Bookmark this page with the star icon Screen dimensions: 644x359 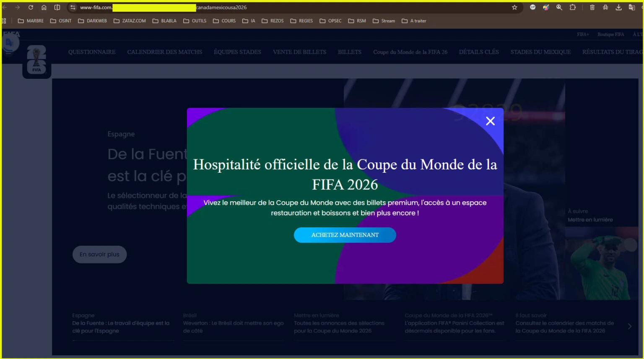pyautogui.click(x=514, y=8)
